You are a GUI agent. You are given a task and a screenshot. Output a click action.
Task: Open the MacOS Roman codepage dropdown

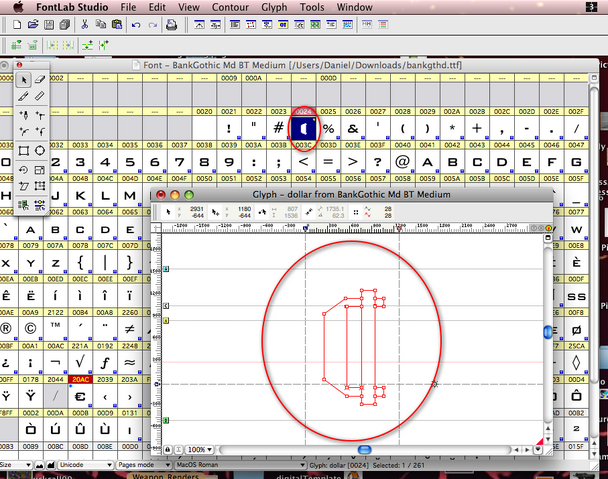(240, 465)
